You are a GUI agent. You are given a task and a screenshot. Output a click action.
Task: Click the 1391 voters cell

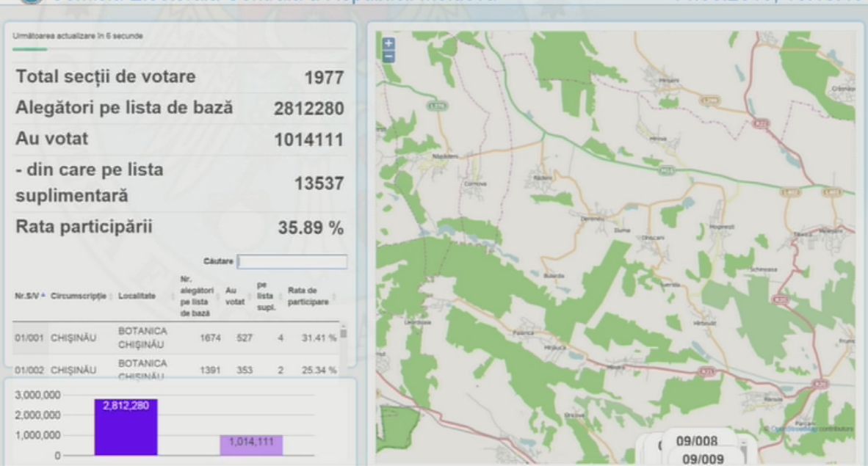pyautogui.click(x=210, y=370)
